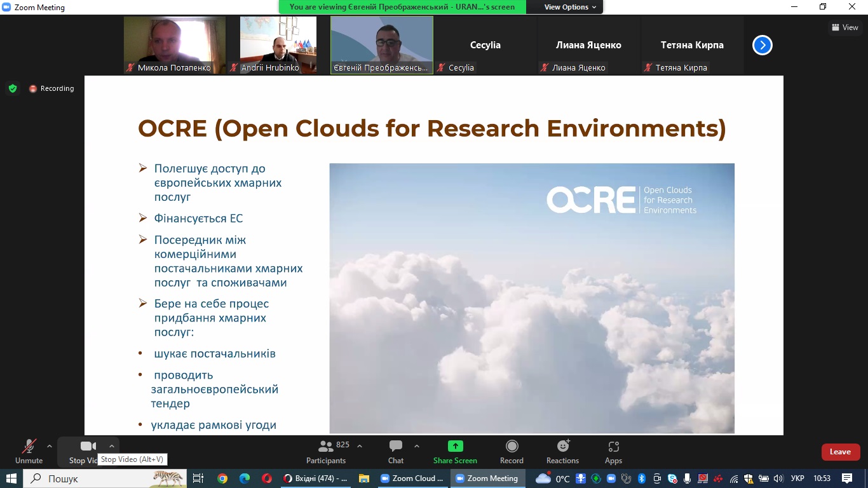The image size is (868, 488).
Task: Click Recording indicator
Action: click(x=51, y=88)
